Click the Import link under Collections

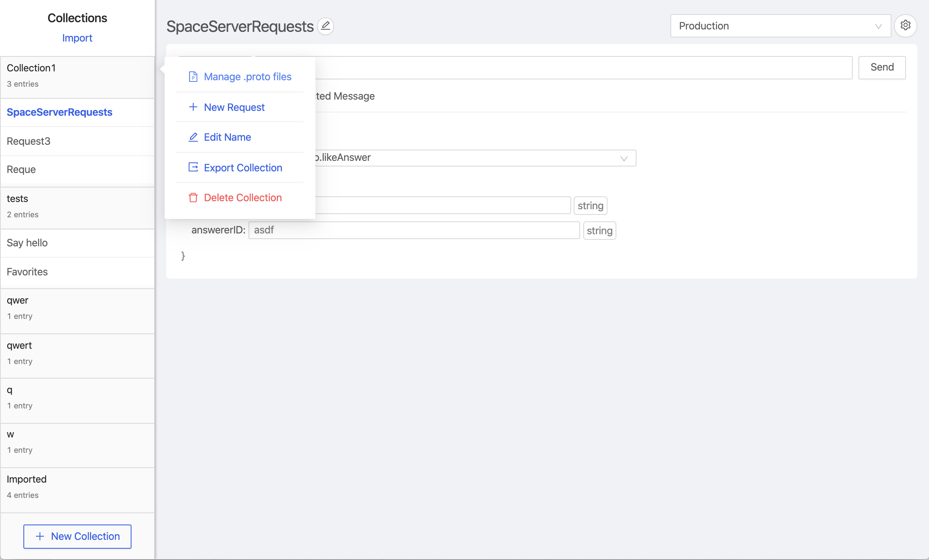click(x=77, y=38)
